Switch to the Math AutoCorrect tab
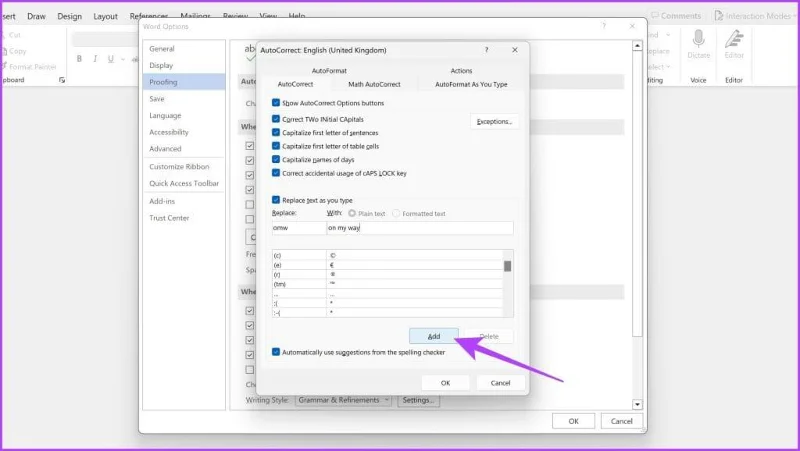This screenshot has width=800, height=451. [x=374, y=84]
